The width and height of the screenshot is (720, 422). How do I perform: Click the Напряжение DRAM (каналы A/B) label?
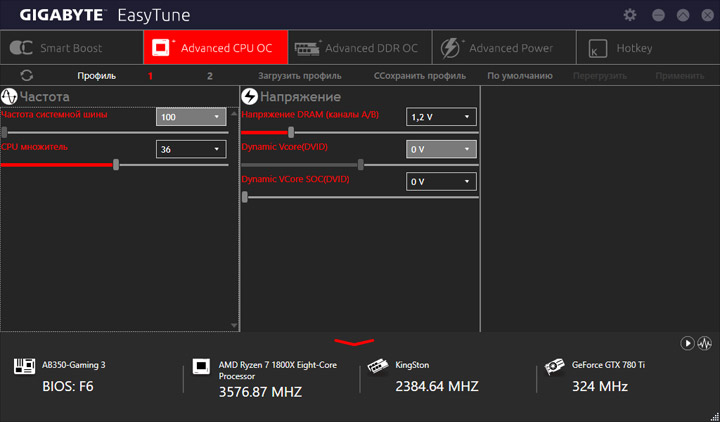[310, 115]
